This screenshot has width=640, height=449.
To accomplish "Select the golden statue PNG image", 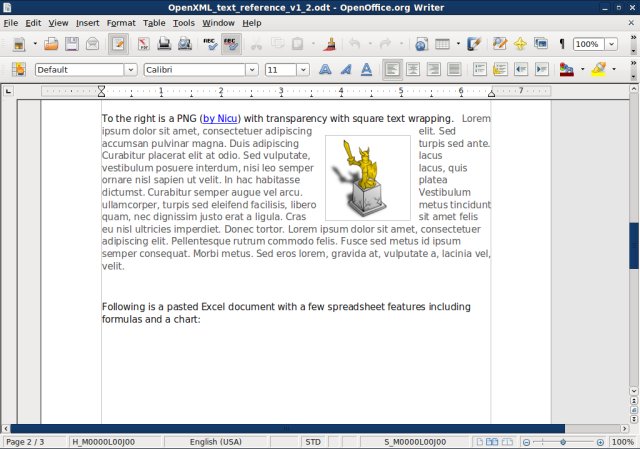I will click(x=368, y=178).
